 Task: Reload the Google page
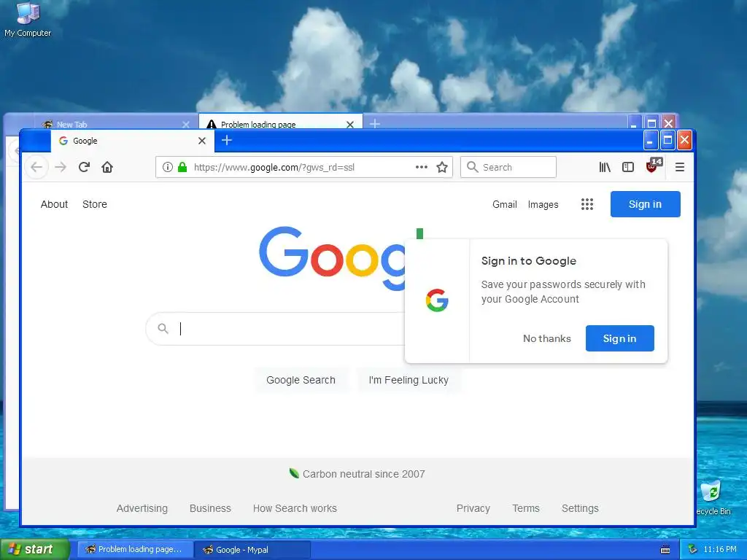(x=84, y=167)
